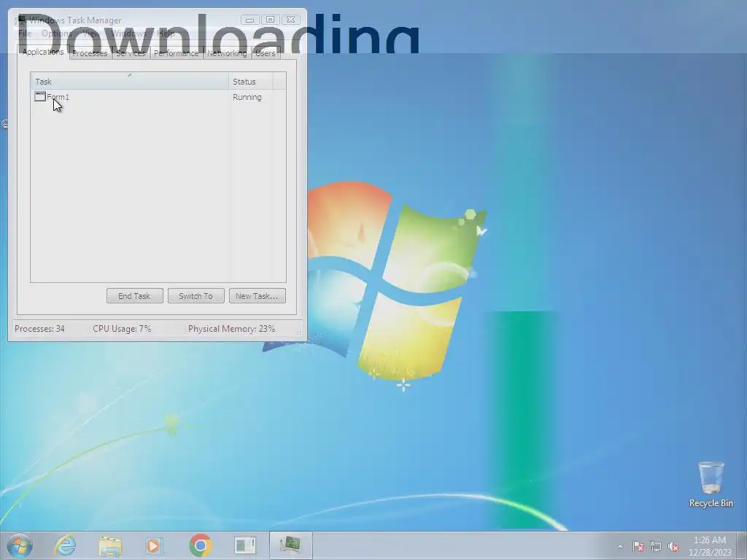Click the 12/28/2023 date in tray
The height and width of the screenshot is (560, 747).
click(x=709, y=553)
